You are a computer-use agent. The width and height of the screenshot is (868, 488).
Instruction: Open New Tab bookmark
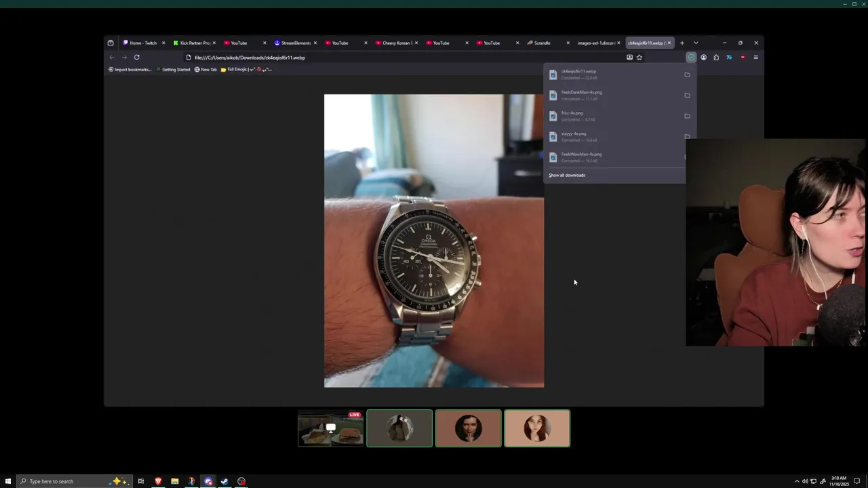click(x=205, y=69)
